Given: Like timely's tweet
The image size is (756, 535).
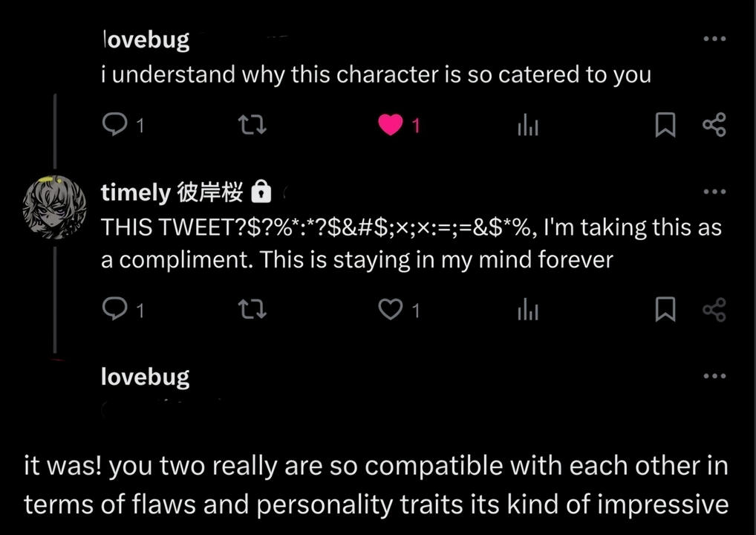Looking at the screenshot, I should pyautogui.click(x=391, y=309).
